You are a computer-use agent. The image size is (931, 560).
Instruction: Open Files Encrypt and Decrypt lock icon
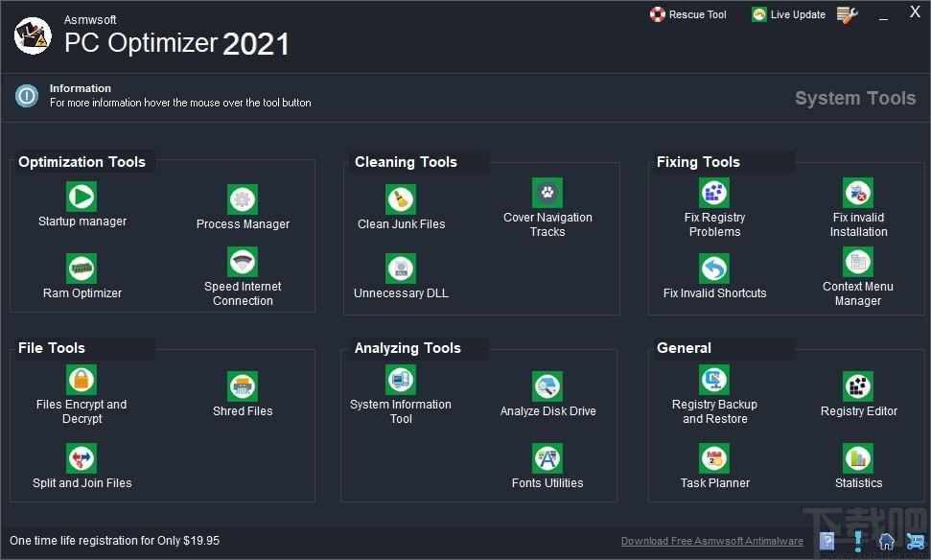[x=81, y=380]
